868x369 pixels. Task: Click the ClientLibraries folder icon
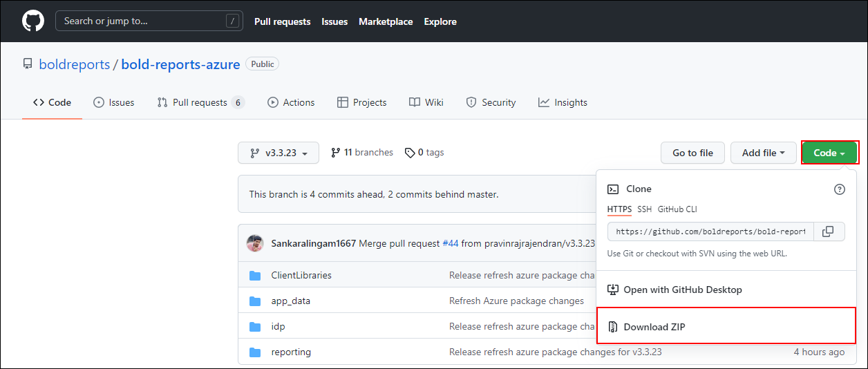(255, 275)
